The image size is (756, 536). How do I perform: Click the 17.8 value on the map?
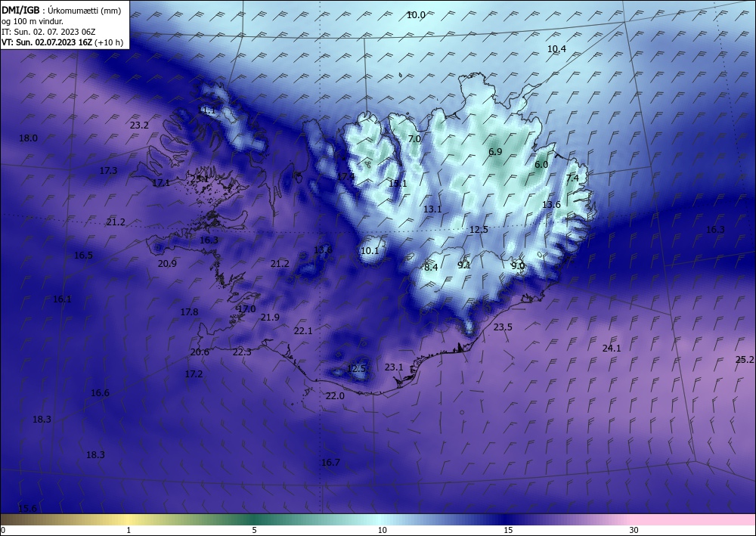tap(189, 312)
